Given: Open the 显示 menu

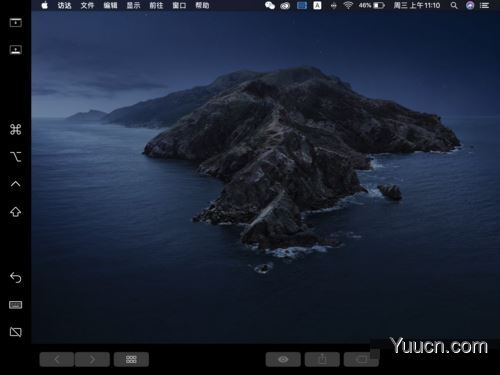Looking at the screenshot, I should (133, 5).
